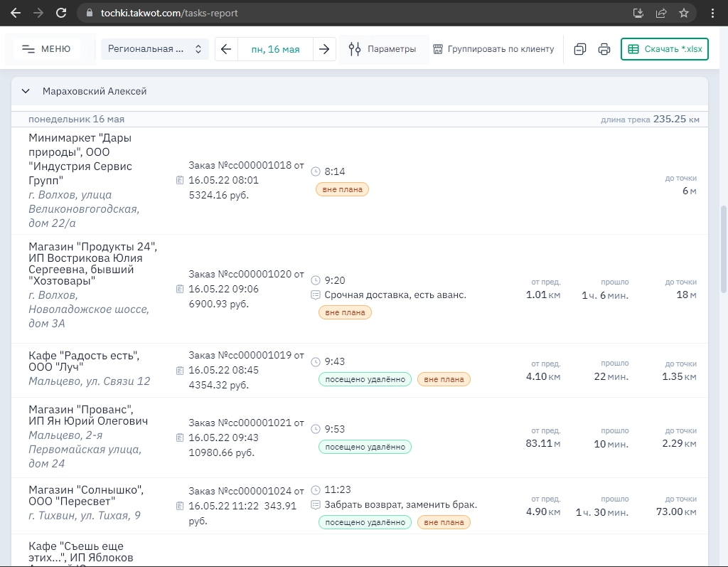Image resolution: width=728 pixels, height=567 pixels.
Task: Collapse the Мараховский Алексей section
Action: point(26,91)
